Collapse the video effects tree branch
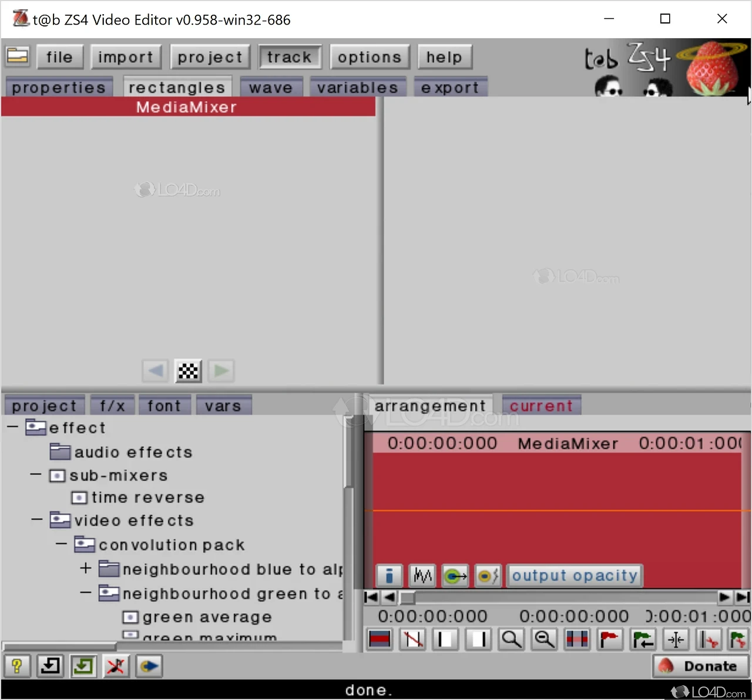This screenshot has width=752, height=700. pos(36,520)
